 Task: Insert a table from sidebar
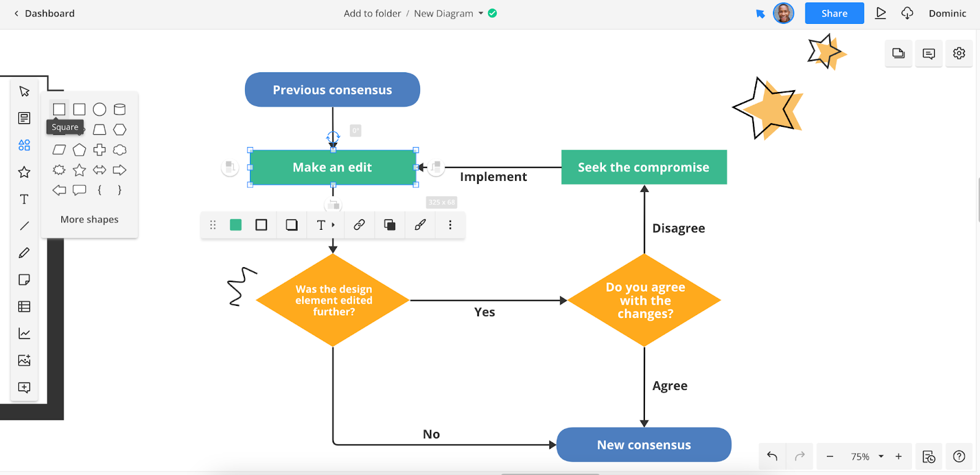pos(24,306)
